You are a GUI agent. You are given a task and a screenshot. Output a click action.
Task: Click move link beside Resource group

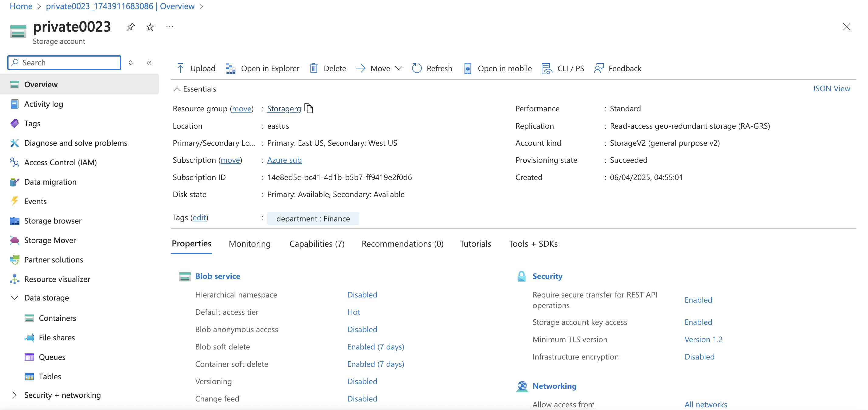[x=241, y=109]
